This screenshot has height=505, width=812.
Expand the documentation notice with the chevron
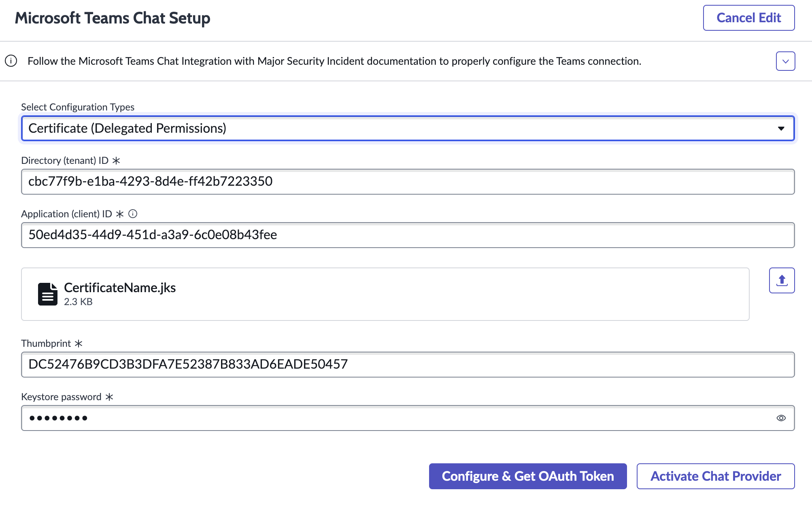(x=785, y=61)
